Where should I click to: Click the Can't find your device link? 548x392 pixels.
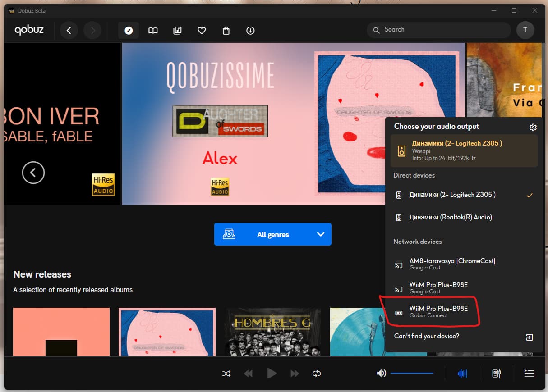[x=426, y=336]
